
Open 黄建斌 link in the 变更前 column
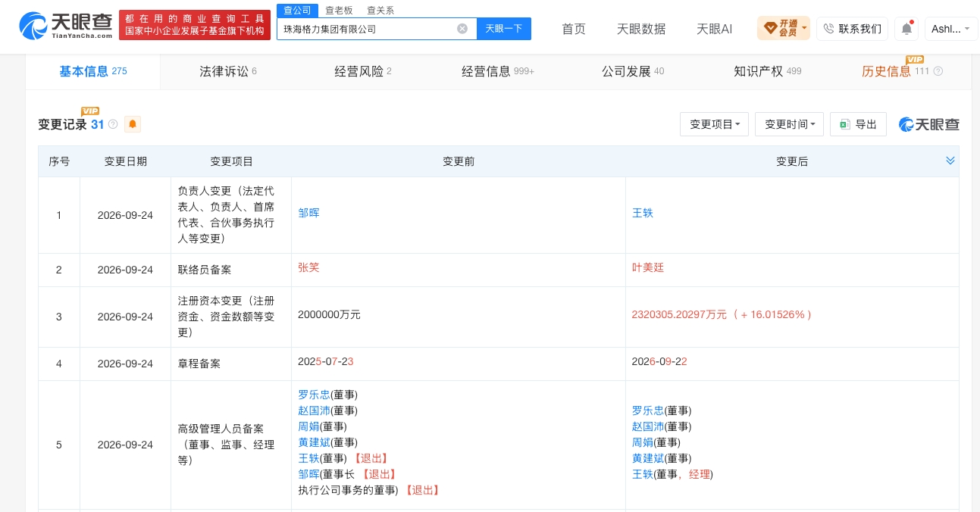coord(314,442)
